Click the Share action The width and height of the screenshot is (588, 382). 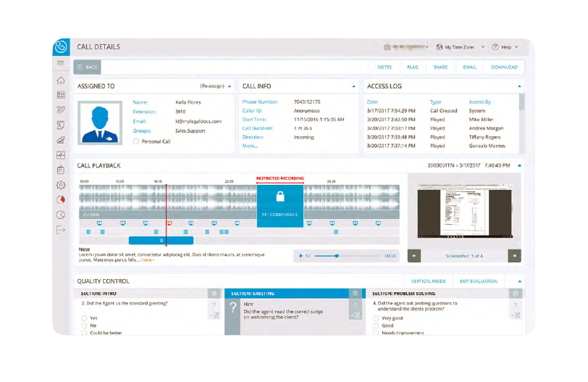coord(440,67)
